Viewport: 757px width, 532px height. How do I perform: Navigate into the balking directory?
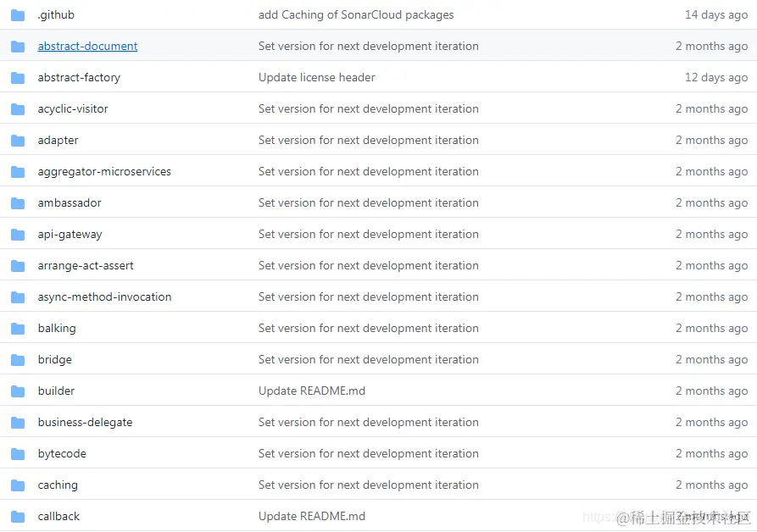[57, 329]
